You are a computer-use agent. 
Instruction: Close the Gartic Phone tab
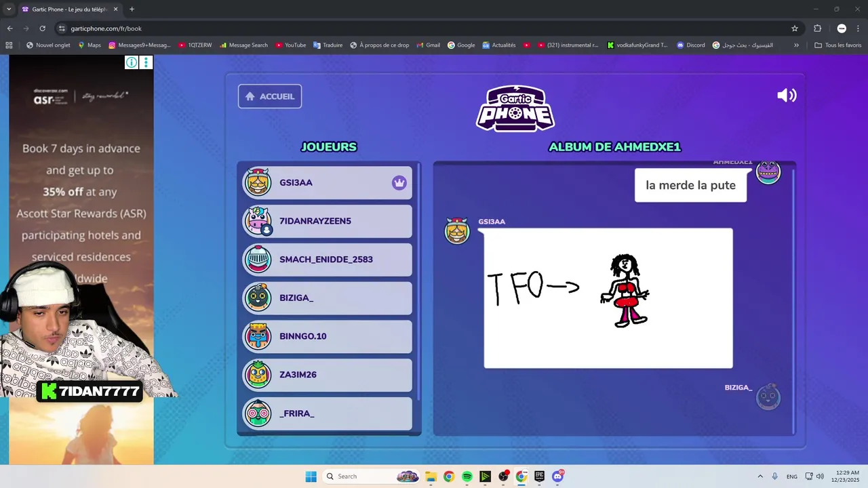tap(115, 9)
